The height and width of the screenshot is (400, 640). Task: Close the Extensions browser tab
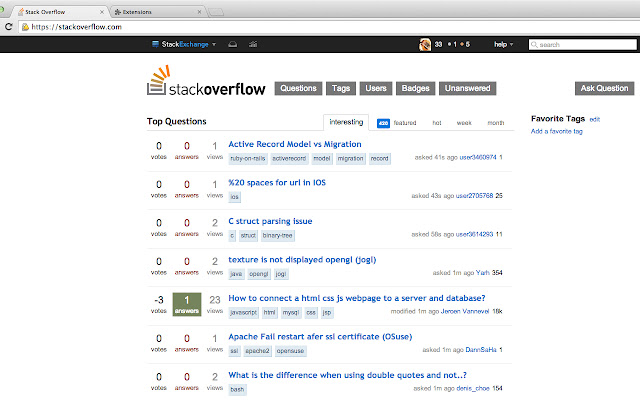coord(197,11)
